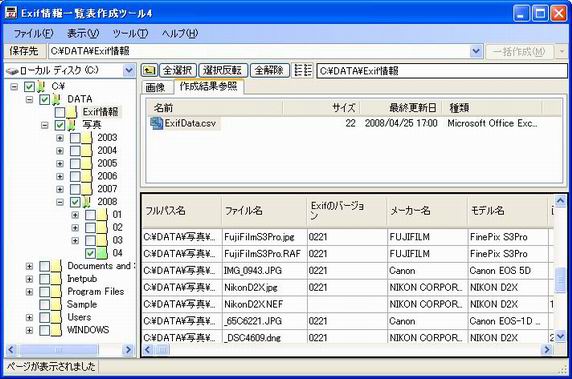The image size is (572, 379).
Task: Select the 2007 folder label
Action: 107,189
